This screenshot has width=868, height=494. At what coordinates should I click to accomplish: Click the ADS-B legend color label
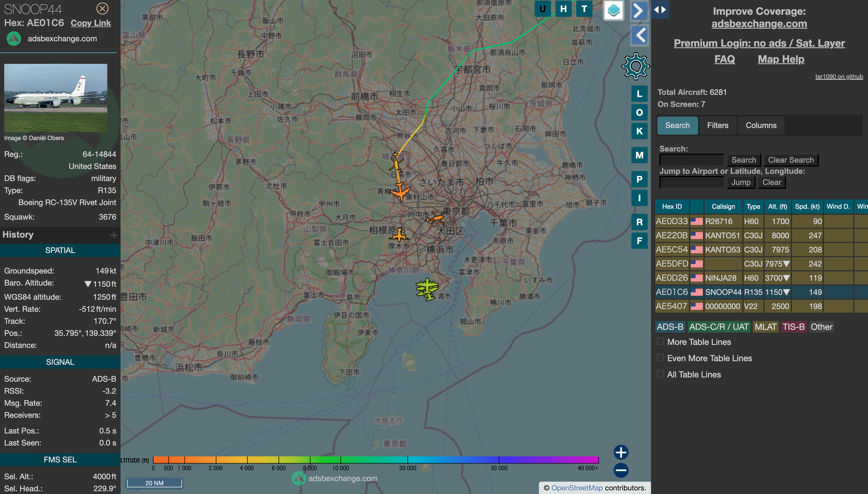(x=670, y=327)
